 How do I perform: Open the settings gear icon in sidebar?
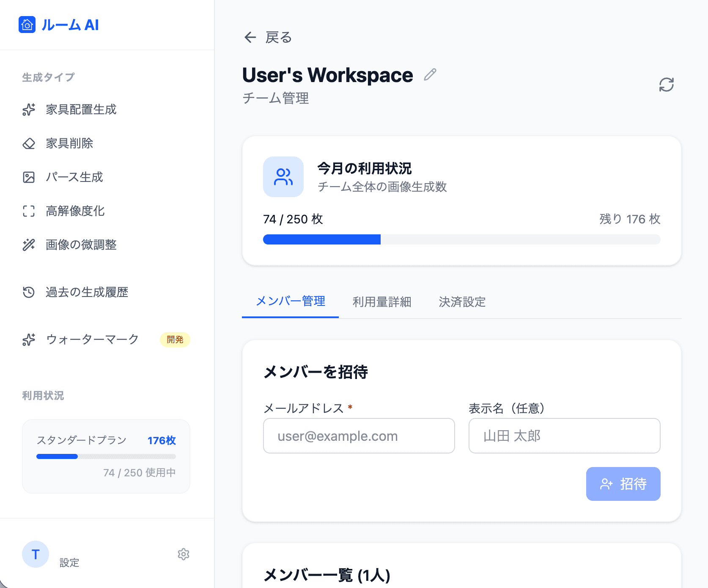click(x=183, y=554)
